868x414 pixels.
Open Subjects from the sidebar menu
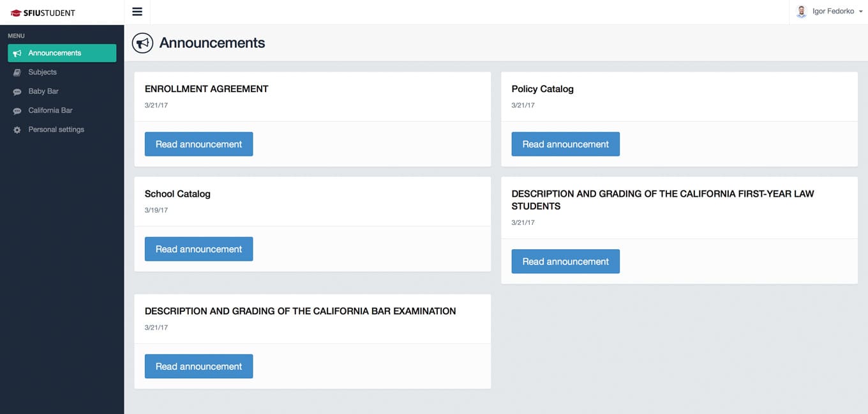62,72
